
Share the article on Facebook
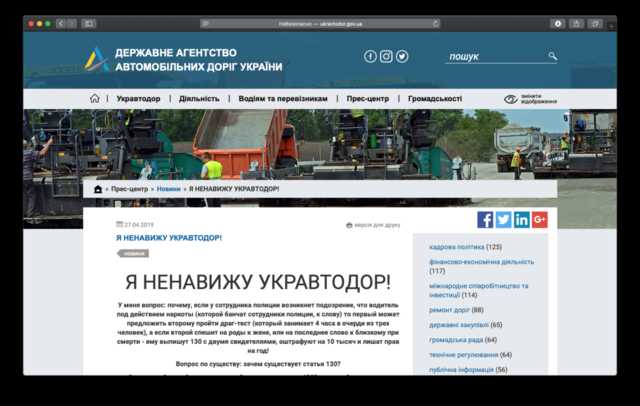[485, 220]
